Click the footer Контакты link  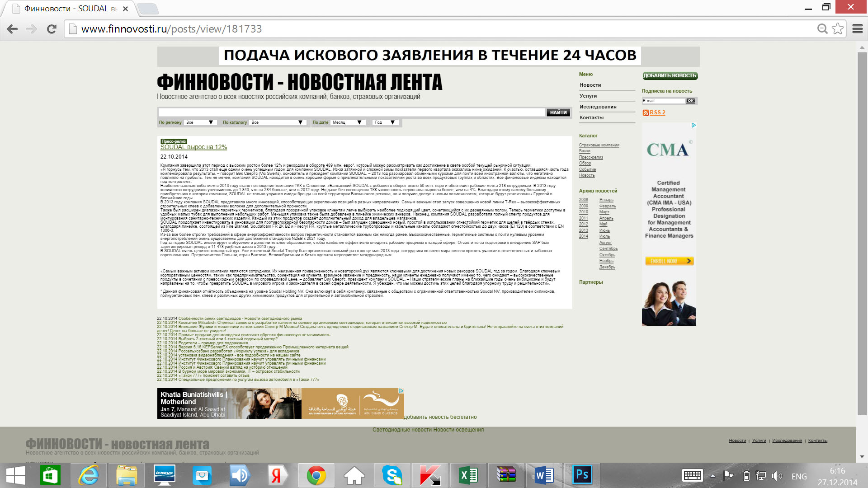click(x=817, y=441)
